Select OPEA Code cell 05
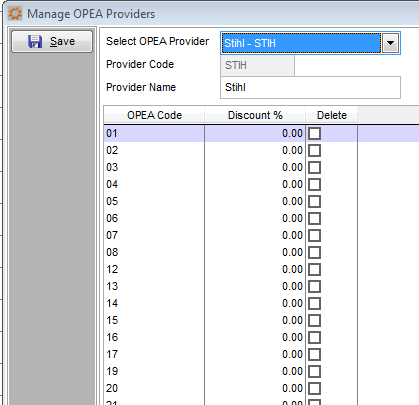The width and height of the screenshot is (419, 405). click(154, 202)
